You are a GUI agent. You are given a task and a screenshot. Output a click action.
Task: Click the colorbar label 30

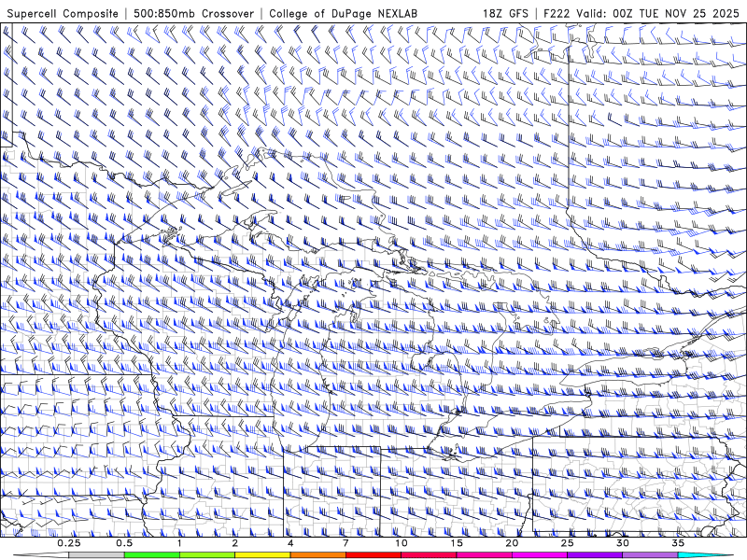click(x=622, y=543)
